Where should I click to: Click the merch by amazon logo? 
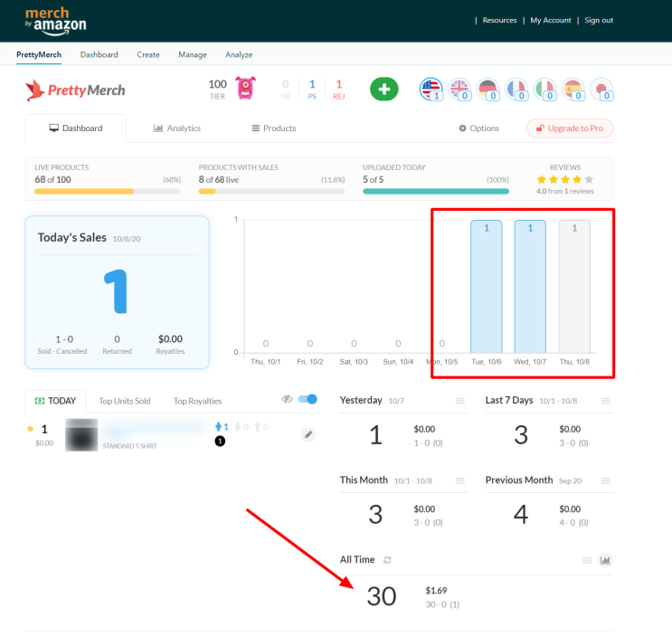pyautogui.click(x=56, y=21)
